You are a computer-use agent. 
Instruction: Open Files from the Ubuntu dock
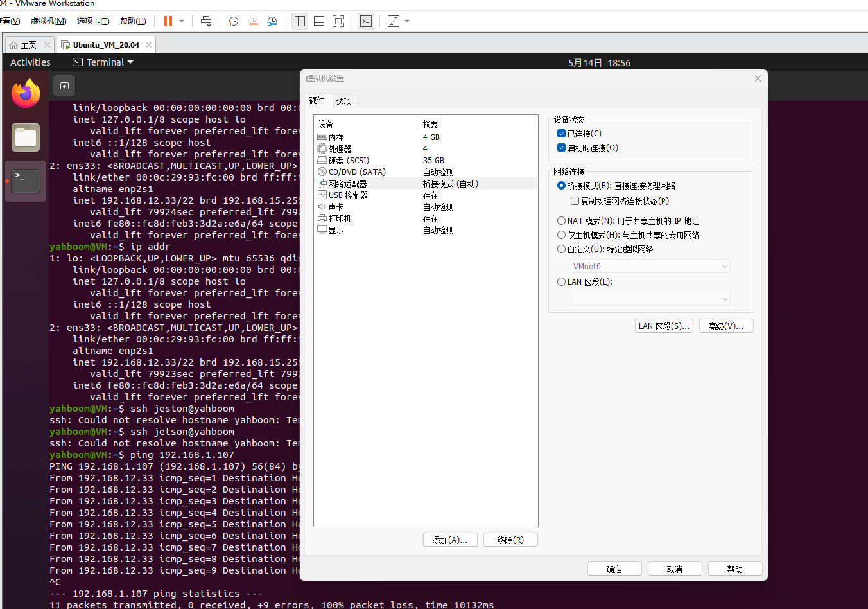[x=26, y=137]
